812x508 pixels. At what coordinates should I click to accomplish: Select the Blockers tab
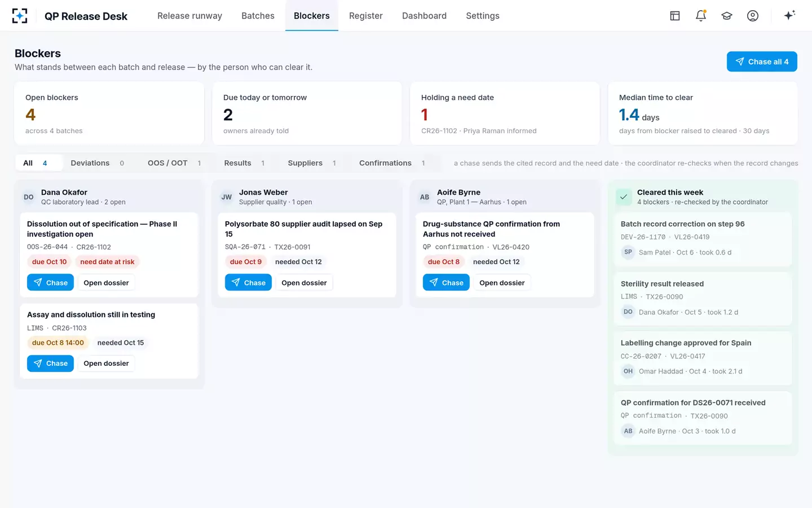pos(312,16)
